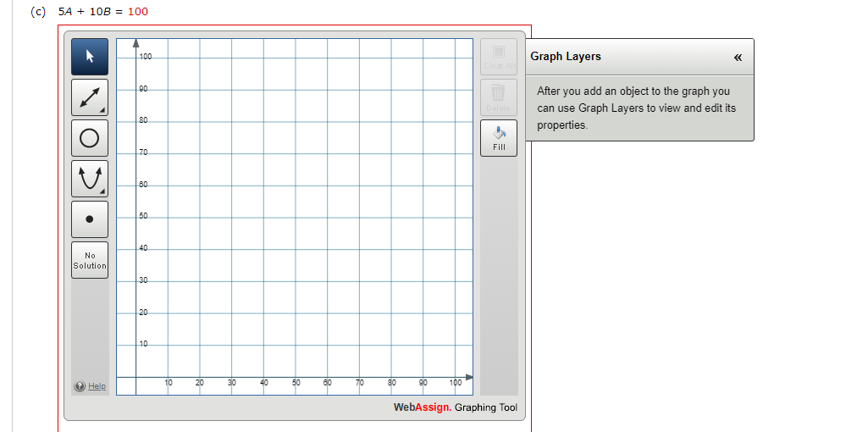The height and width of the screenshot is (432, 868).
Task: Click the 80 label on vertical axis
Action: pos(143,120)
